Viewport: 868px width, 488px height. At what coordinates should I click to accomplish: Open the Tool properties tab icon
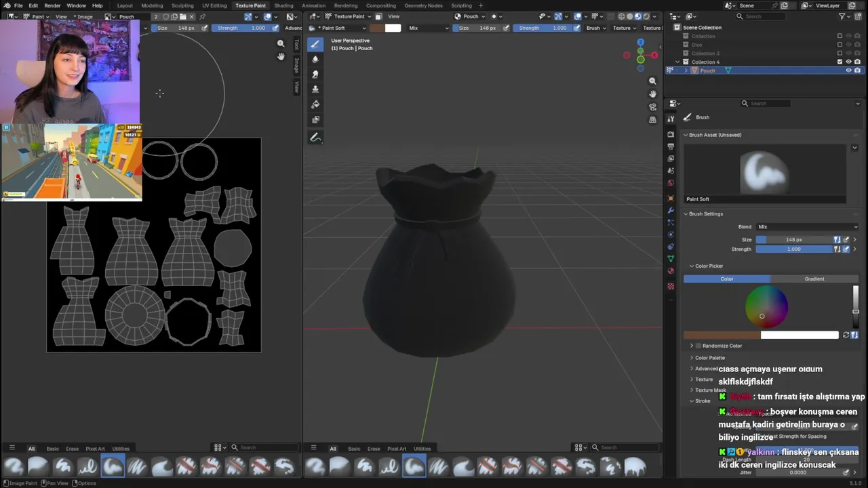pos(671,118)
